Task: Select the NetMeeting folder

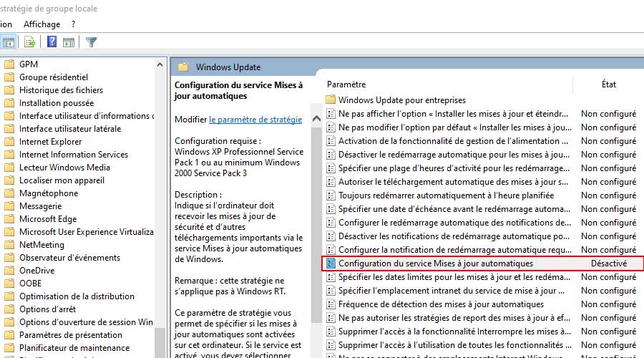Action: coord(42,245)
